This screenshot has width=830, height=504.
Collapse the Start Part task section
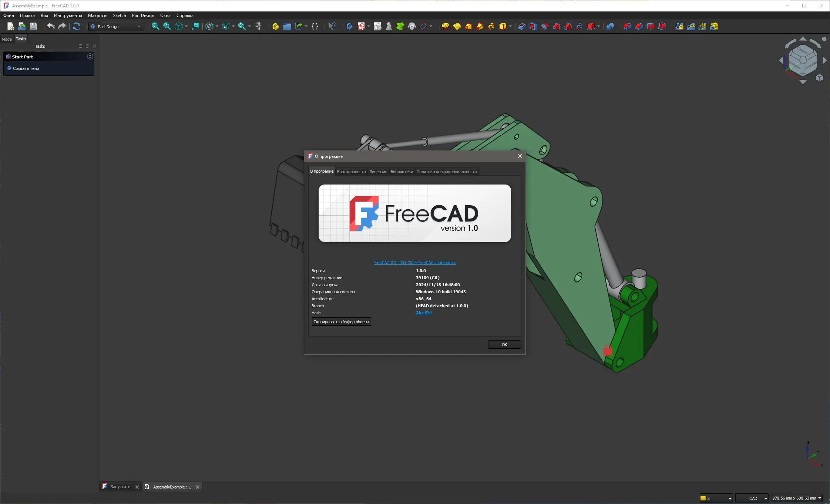[90, 57]
